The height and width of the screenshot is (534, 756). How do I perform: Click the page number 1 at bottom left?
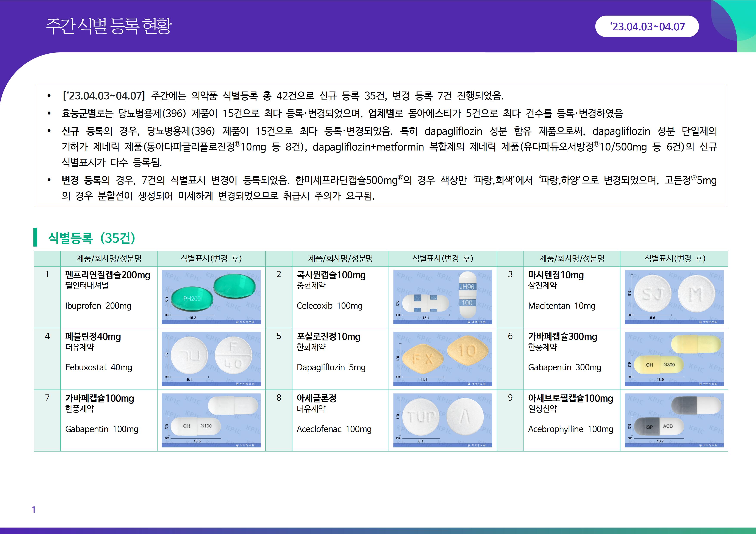click(x=34, y=510)
